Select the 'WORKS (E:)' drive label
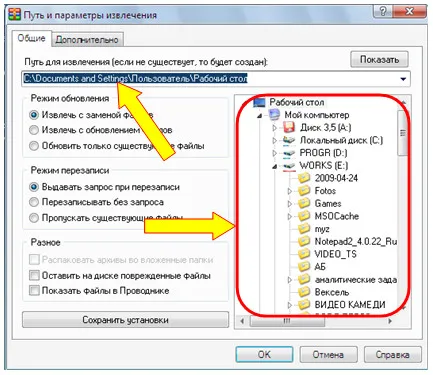The image size is (433, 375). [323, 166]
